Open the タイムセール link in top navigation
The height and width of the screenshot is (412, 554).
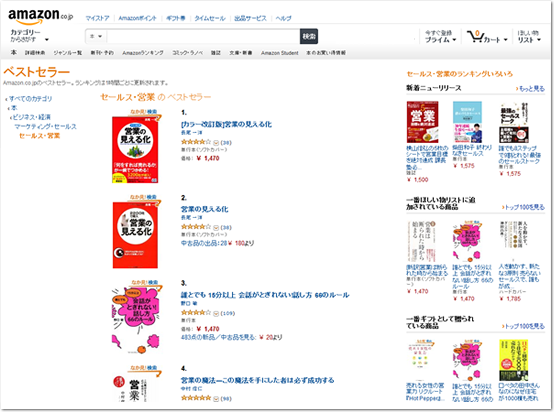[210, 18]
